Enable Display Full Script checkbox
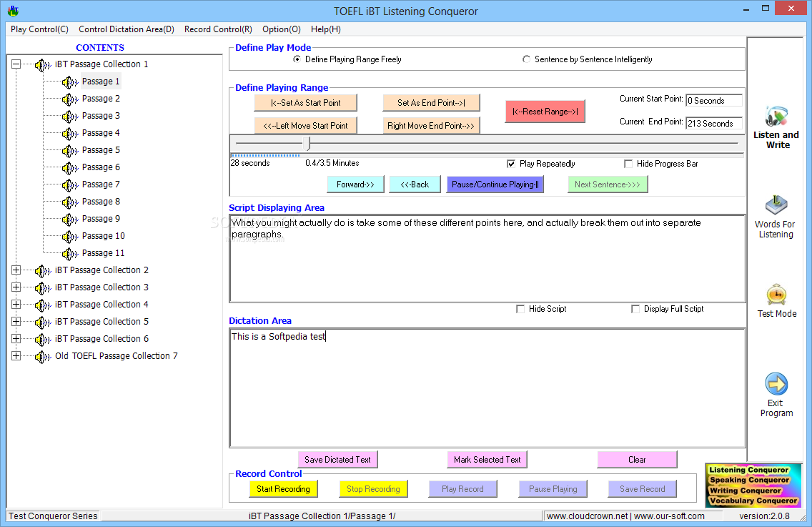The image size is (812, 527). pos(635,309)
